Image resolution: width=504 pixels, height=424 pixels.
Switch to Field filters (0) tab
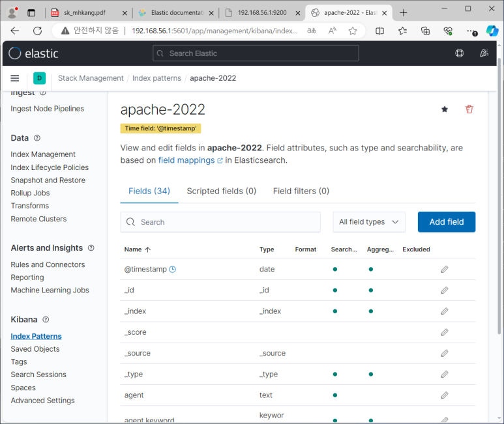click(x=301, y=191)
